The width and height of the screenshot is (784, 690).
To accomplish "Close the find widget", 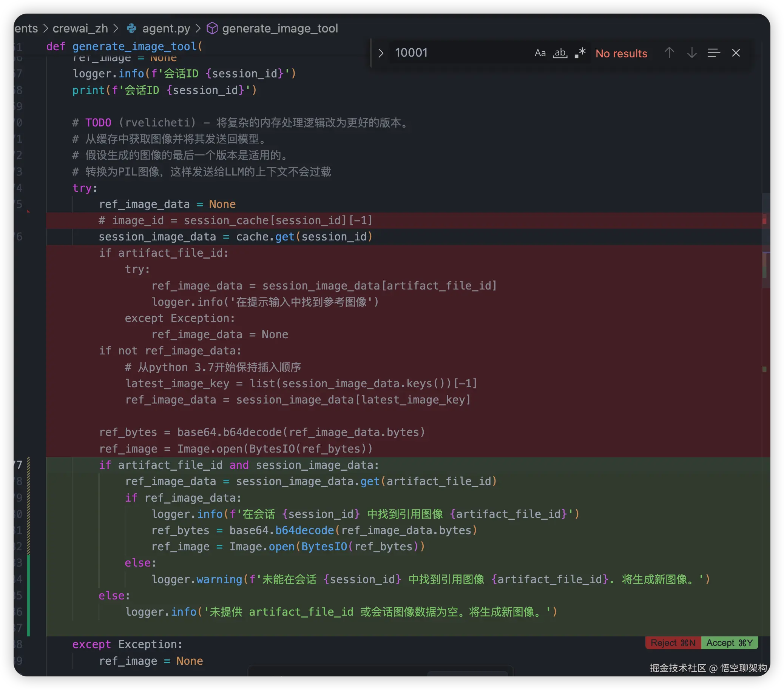I will tap(736, 53).
